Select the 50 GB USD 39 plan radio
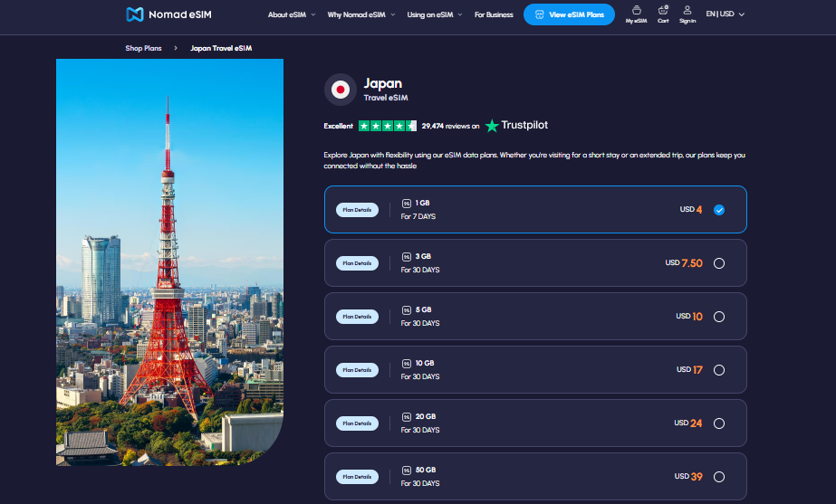The height and width of the screenshot is (504, 836). pos(718,476)
